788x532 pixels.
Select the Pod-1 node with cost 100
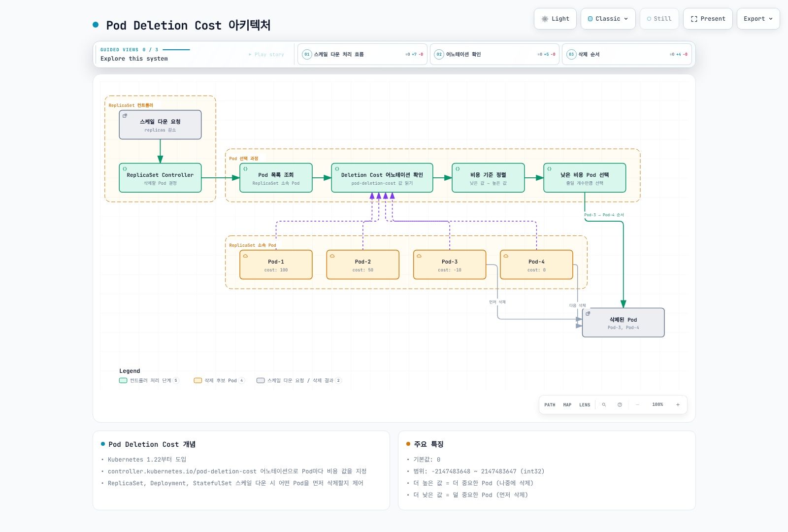pyautogui.click(x=276, y=265)
